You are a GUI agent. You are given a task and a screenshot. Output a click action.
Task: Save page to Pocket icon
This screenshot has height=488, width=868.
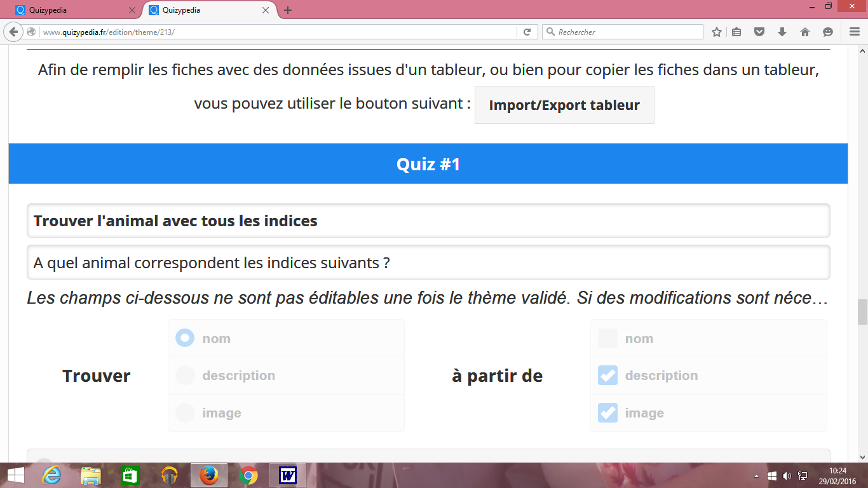coord(759,32)
